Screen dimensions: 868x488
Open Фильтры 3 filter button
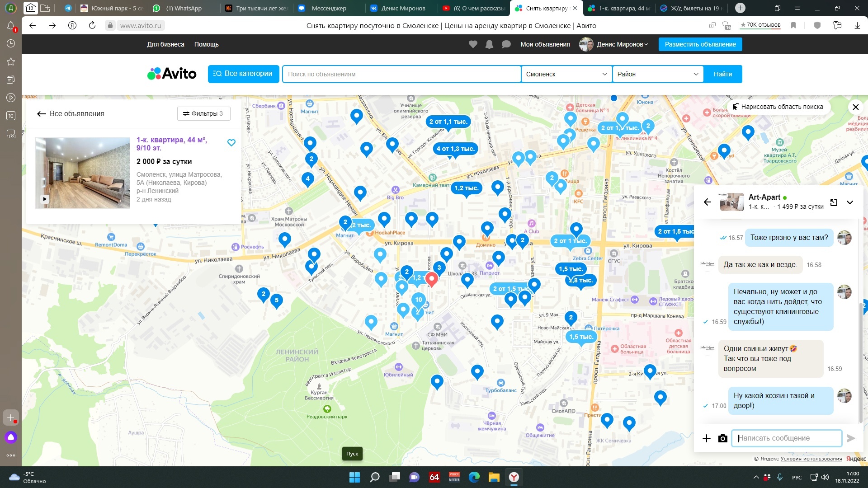[203, 114]
